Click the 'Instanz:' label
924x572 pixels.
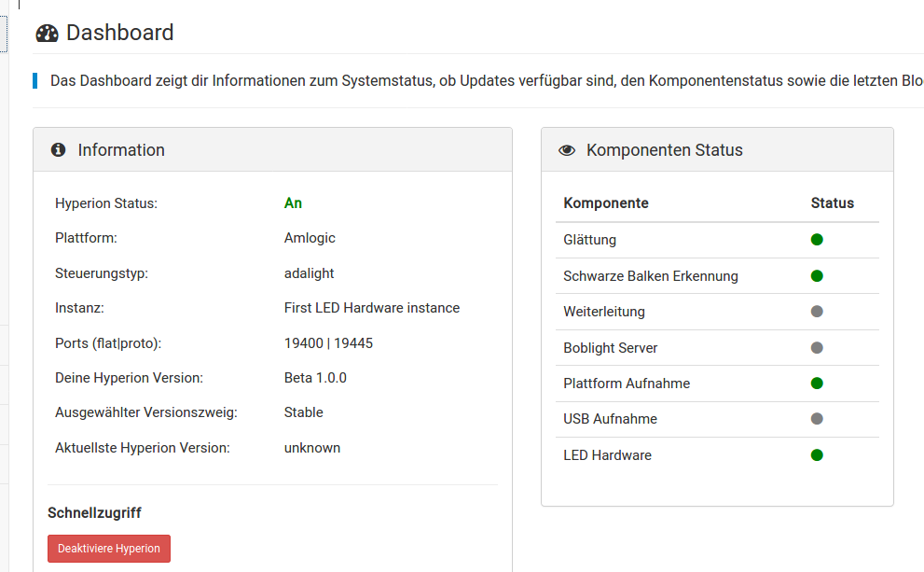point(79,309)
